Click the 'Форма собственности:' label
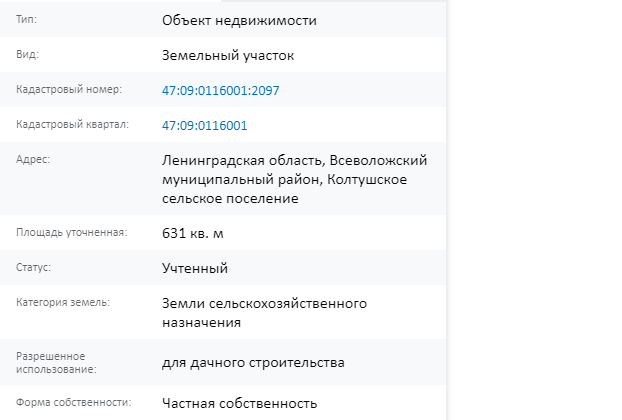 pyautogui.click(x=74, y=402)
